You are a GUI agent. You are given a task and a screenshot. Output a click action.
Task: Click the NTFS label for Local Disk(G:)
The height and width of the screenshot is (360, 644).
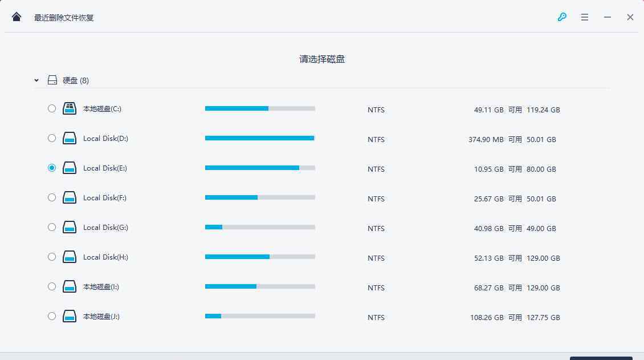tap(376, 228)
